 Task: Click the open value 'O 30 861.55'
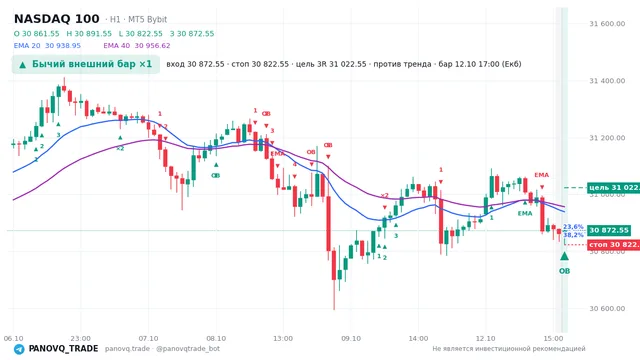tap(36, 33)
